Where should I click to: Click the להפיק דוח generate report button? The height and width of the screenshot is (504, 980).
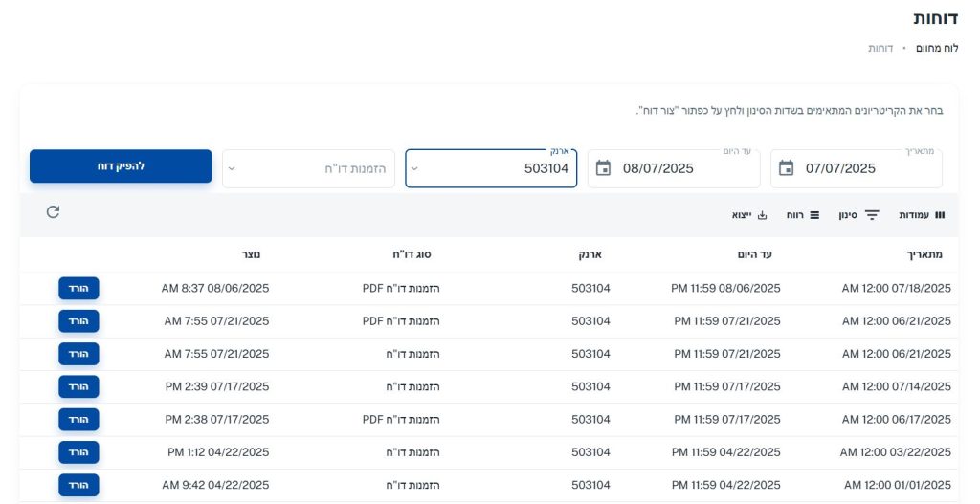(121, 166)
